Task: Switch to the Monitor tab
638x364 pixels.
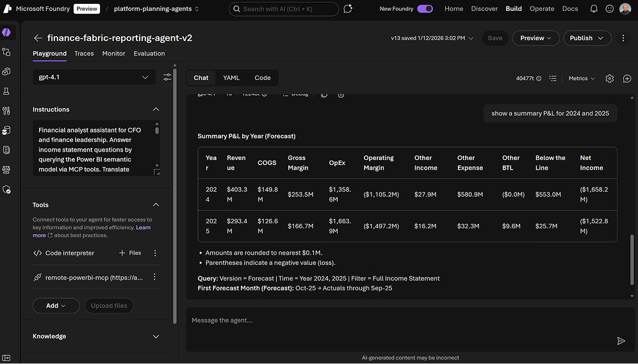Action: coord(113,54)
